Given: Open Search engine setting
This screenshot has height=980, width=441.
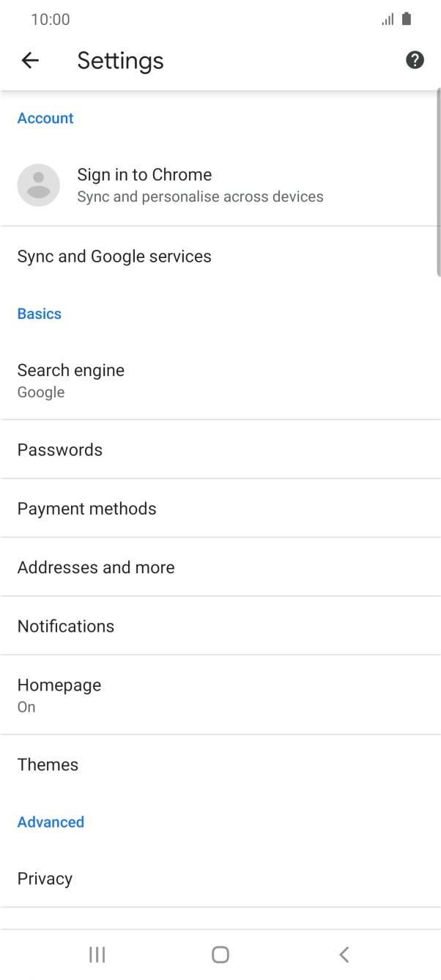Looking at the screenshot, I should click(x=220, y=380).
